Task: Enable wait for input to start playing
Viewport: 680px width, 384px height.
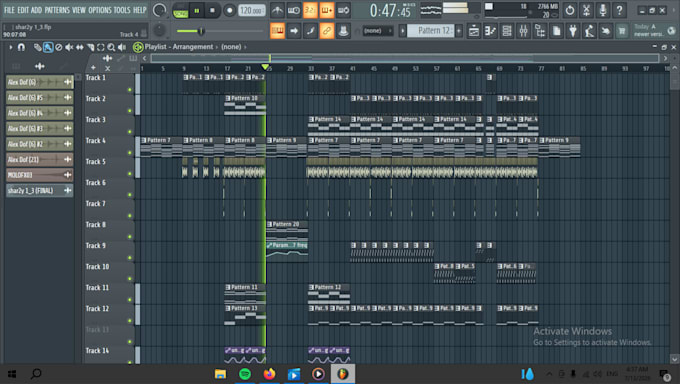Action: click(294, 10)
